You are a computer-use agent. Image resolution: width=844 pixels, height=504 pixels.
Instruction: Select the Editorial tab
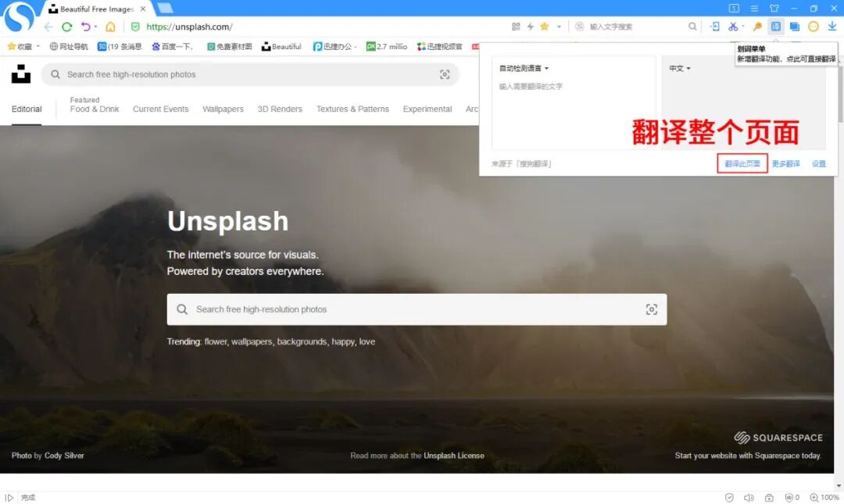27,109
